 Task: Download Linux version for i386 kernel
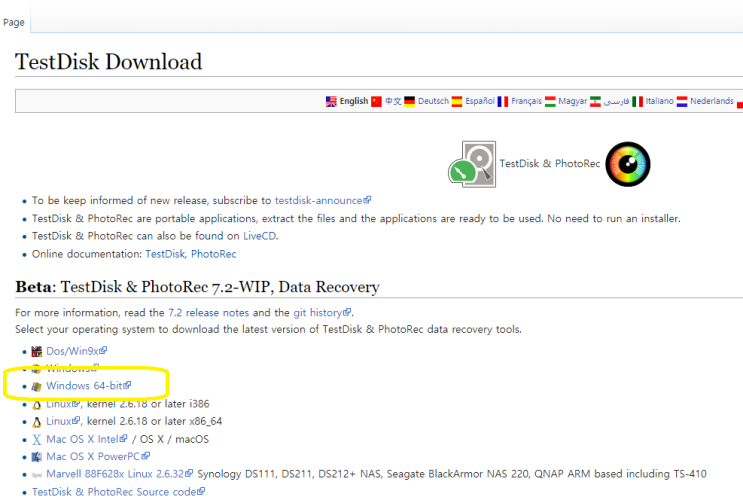[63, 404]
